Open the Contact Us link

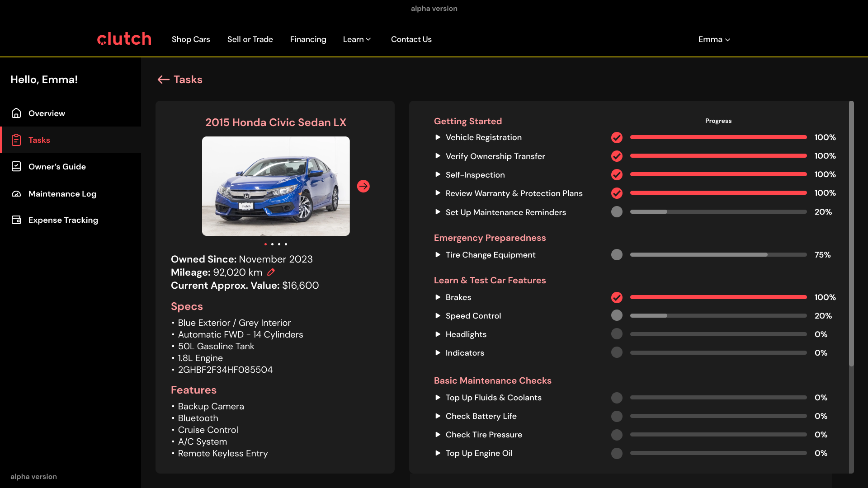pos(411,39)
